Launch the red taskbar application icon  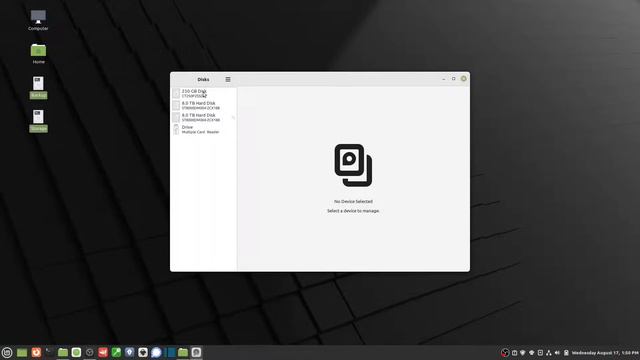point(103,352)
